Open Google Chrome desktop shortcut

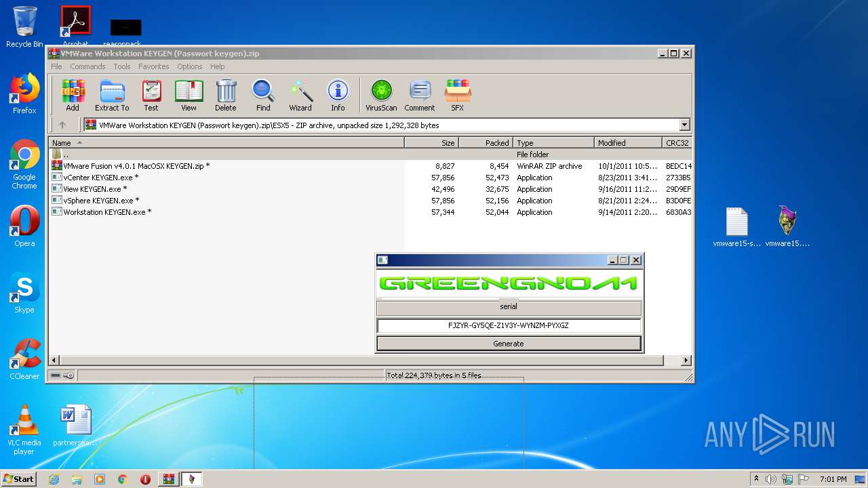[x=24, y=165]
